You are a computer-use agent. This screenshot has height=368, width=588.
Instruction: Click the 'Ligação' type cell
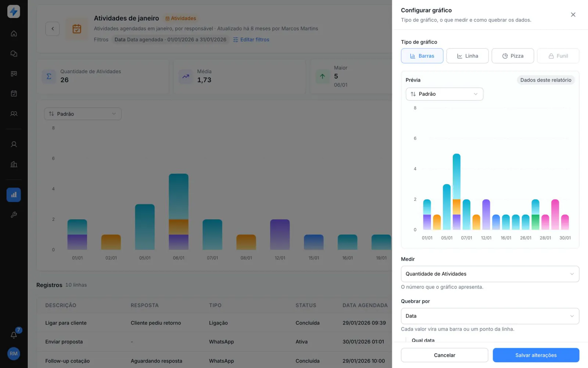pos(218,323)
